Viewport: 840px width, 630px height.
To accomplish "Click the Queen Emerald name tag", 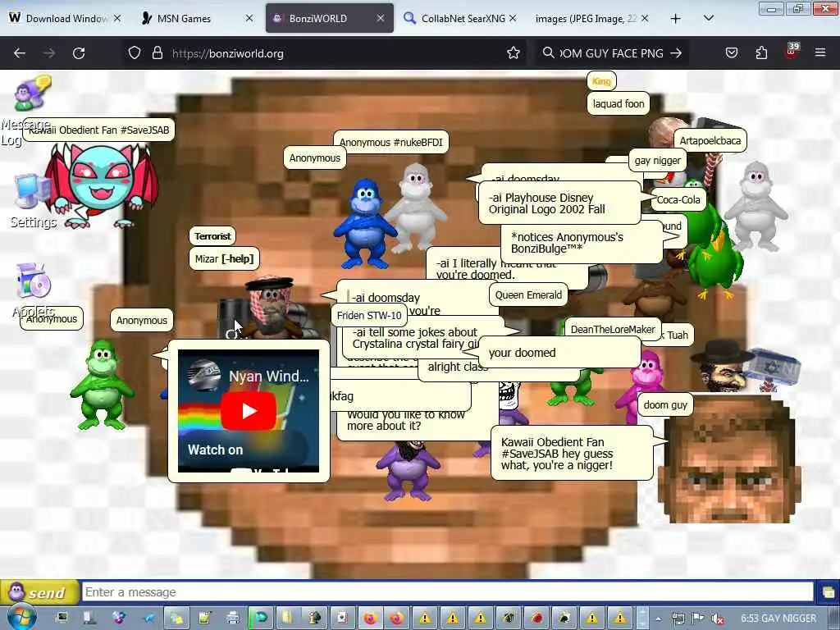I will 528,294.
